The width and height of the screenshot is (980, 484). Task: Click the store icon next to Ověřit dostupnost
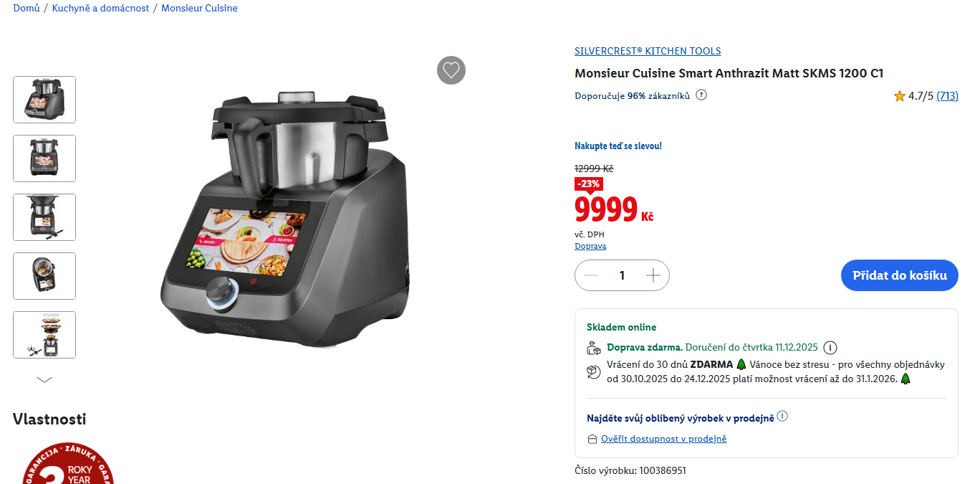593,438
